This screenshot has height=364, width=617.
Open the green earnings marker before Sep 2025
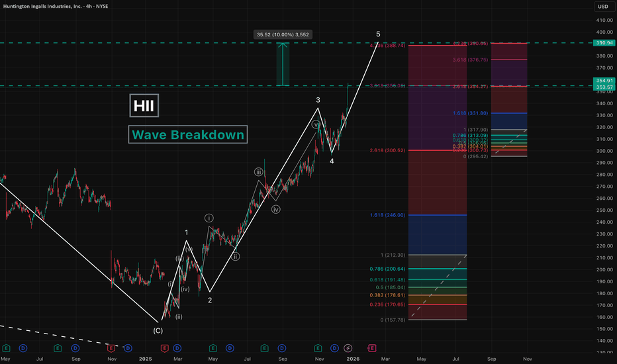264,348
